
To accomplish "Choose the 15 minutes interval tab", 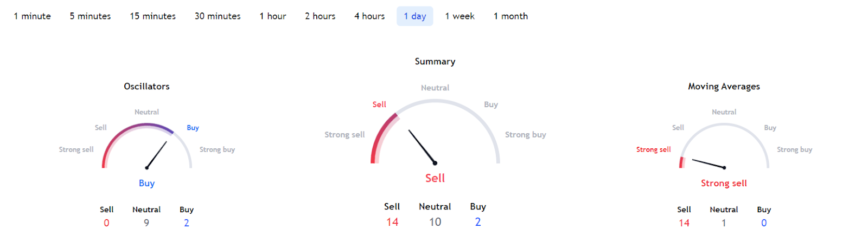I will 152,16.
